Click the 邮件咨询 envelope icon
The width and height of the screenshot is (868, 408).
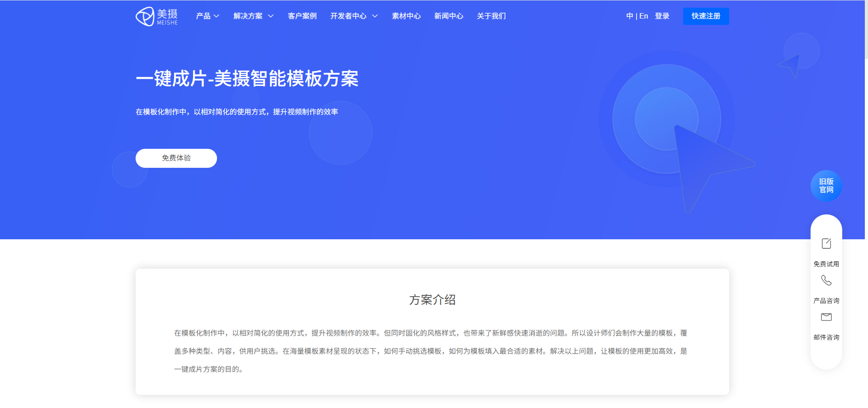[x=826, y=317]
